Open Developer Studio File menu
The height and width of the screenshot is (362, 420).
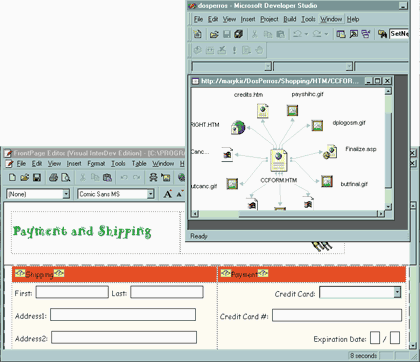[x=198, y=19]
